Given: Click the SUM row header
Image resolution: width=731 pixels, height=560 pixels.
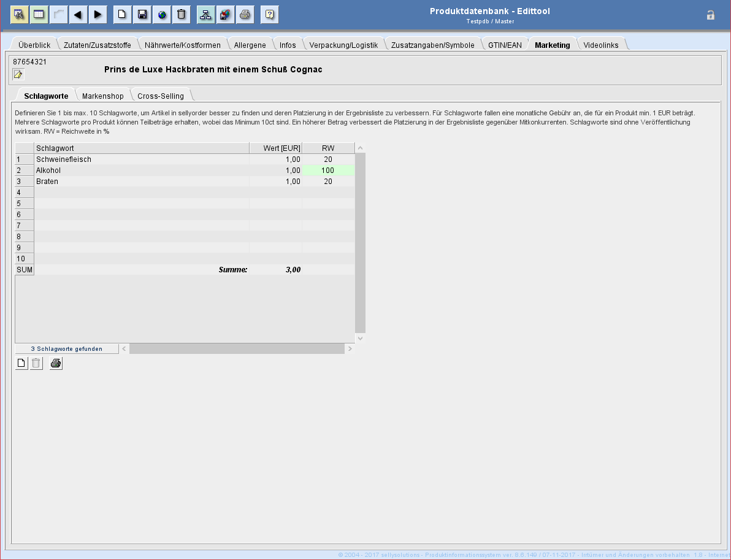Looking at the screenshot, I should pos(25,269).
